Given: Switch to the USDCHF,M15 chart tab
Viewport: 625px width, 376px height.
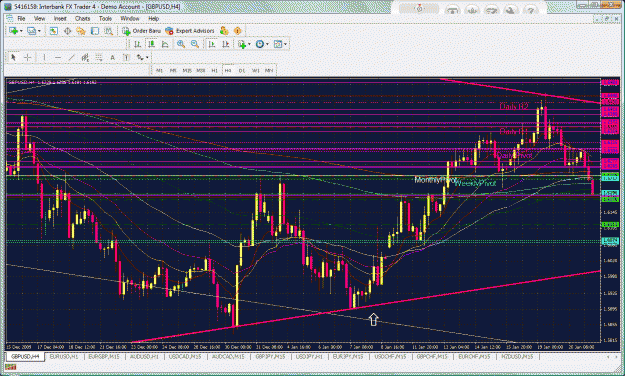Looking at the screenshot, I should click(x=390, y=356).
